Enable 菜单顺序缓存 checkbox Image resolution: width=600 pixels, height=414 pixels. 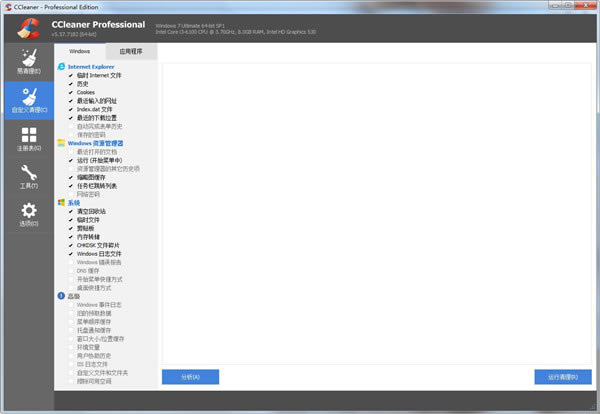71,322
